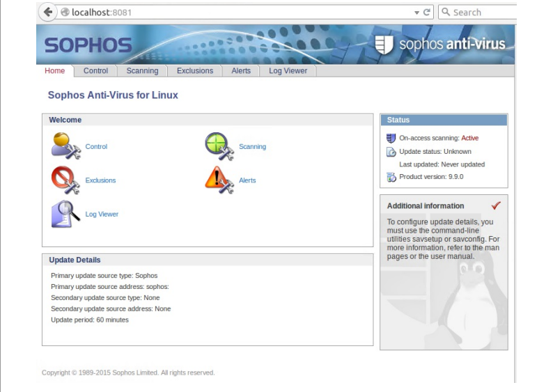Open the URL history dropdown arrow
This screenshot has width=553, height=392.
pyautogui.click(x=416, y=13)
